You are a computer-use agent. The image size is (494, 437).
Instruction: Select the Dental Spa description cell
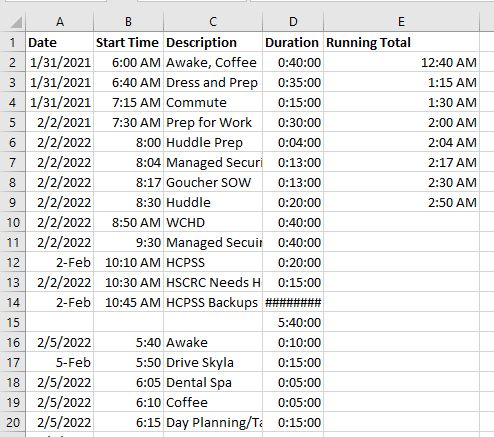213,382
